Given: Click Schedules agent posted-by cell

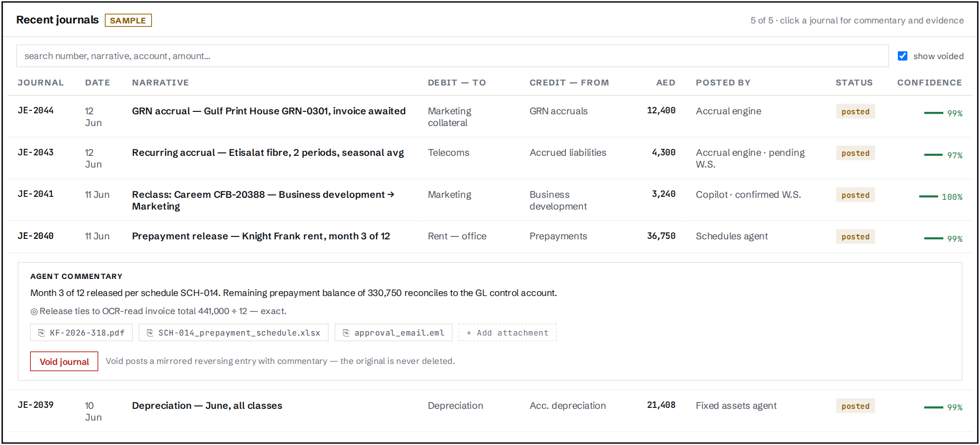Looking at the screenshot, I should [732, 236].
